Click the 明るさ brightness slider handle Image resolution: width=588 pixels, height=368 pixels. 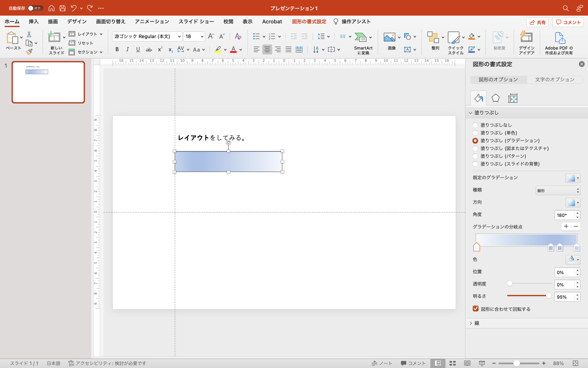[548, 296]
